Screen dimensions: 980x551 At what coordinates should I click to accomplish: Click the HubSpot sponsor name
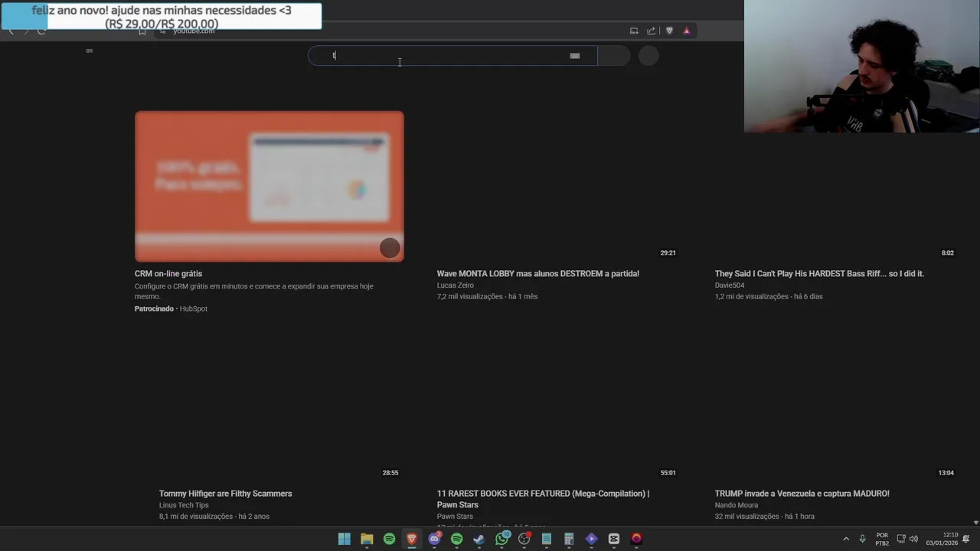[x=194, y=309]
